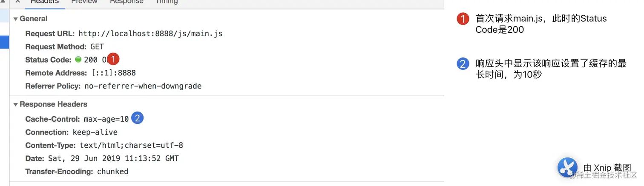The height and width of the screenshot is (186, 644).
Task: Click the Xnip scissors logo icon
Action: tap(567, 167)
